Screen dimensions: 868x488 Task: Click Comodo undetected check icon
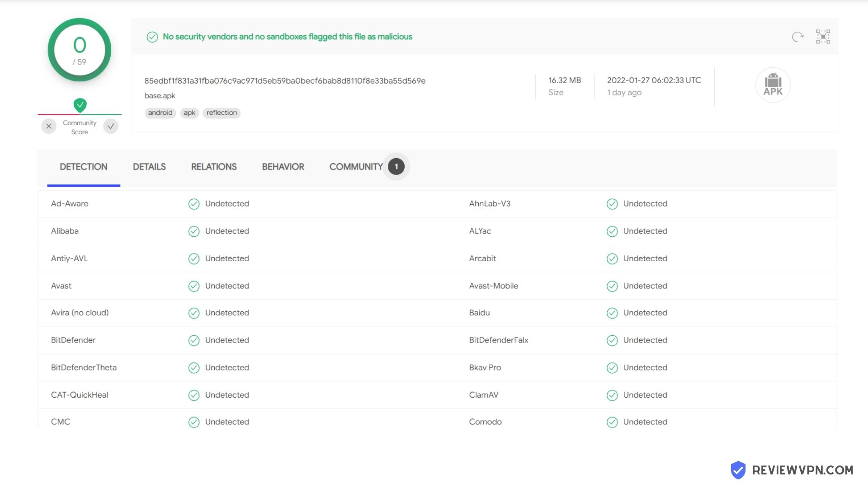click(612, 422)
